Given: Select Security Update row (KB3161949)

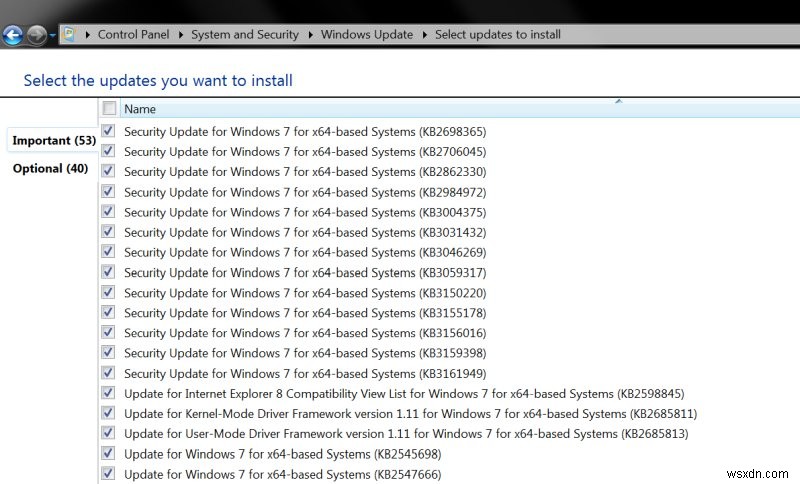Looking at the screenshot, I should pyautogui.click(x=305, y=373).
